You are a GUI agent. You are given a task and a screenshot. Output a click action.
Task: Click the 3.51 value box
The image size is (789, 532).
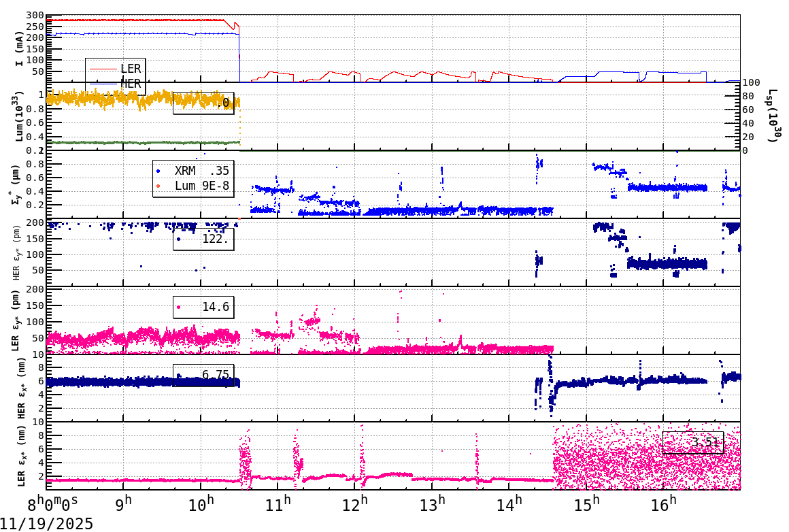[693, 443]
